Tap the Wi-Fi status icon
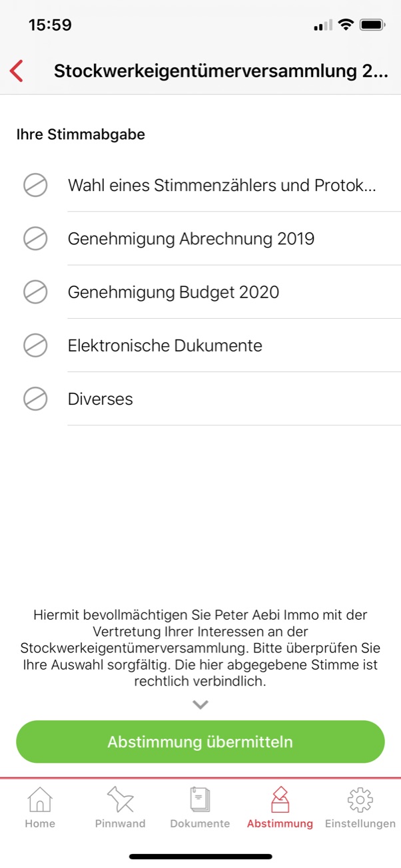The width and height of the screenshot is (401, 868). tap(345, 25)
